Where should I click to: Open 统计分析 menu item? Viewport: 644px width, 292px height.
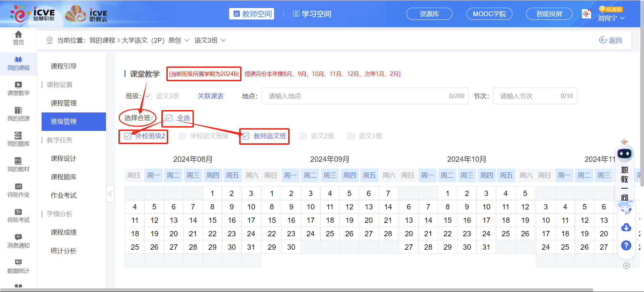[64, 251]
